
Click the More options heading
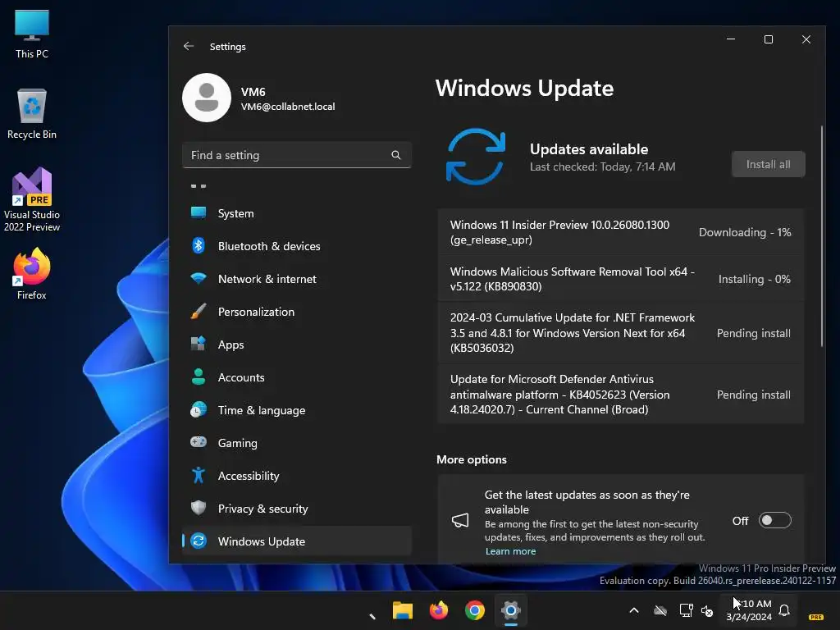[x=472, y=459]
